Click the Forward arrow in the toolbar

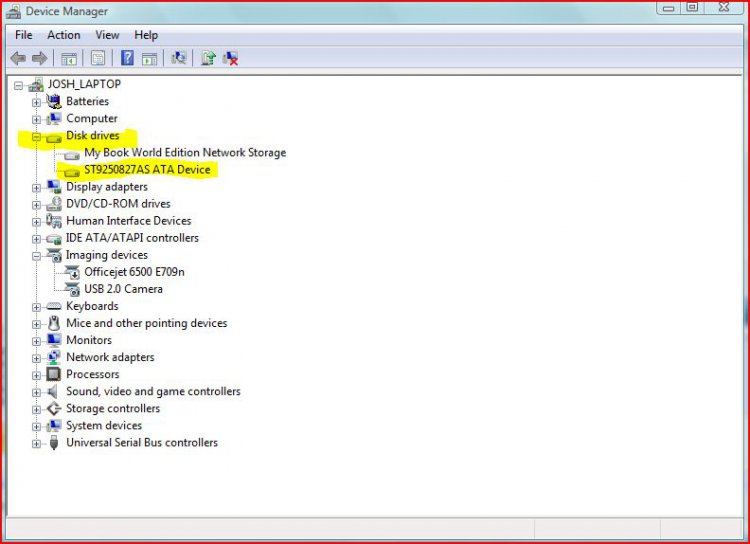39,58
